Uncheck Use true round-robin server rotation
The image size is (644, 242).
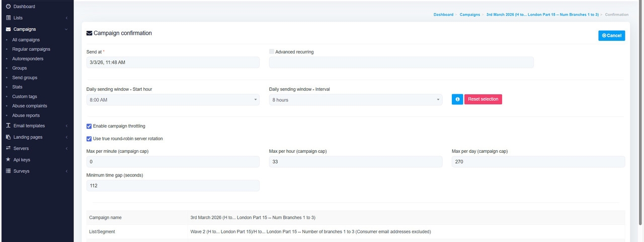(x=89, y=139)
